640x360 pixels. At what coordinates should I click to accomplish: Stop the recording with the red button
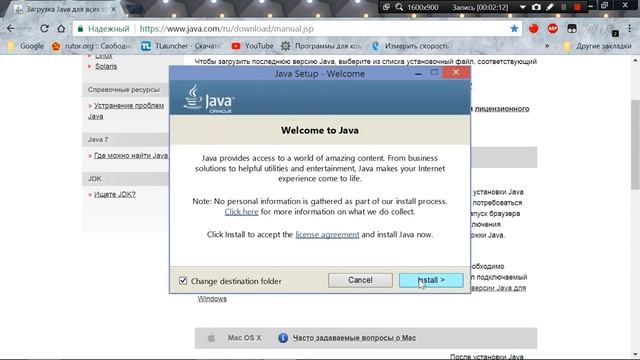pyautogui.click(x=577, y=7)
